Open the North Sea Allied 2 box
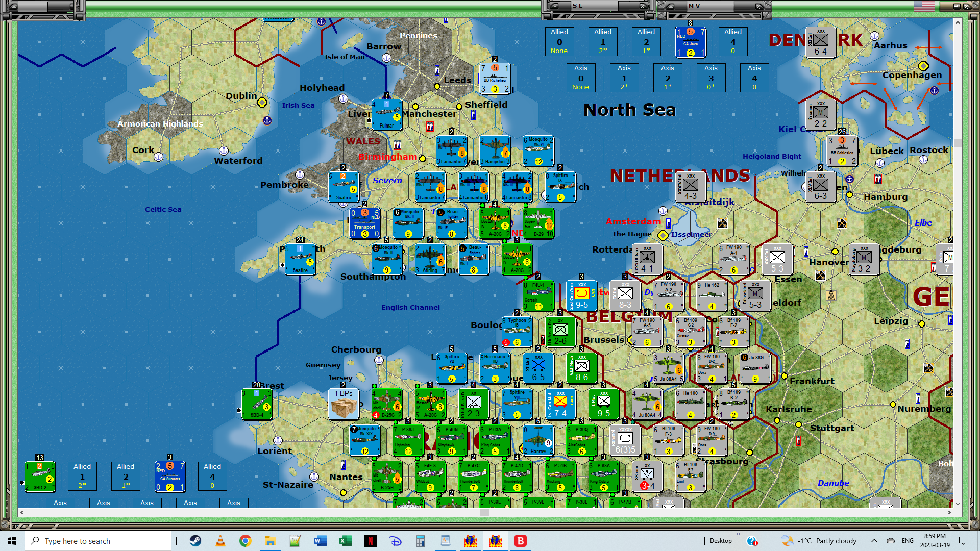This screenshot has height=551, width=980. point(646,41)
